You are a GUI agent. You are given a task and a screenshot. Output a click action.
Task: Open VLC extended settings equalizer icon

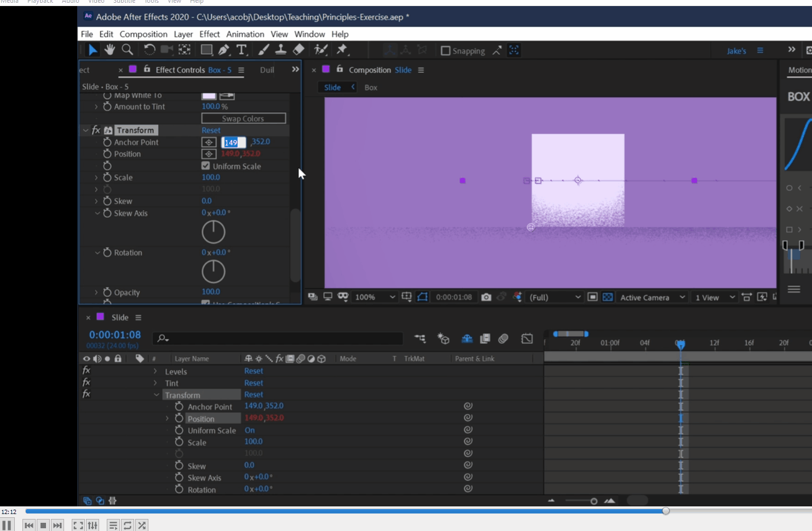93,525
